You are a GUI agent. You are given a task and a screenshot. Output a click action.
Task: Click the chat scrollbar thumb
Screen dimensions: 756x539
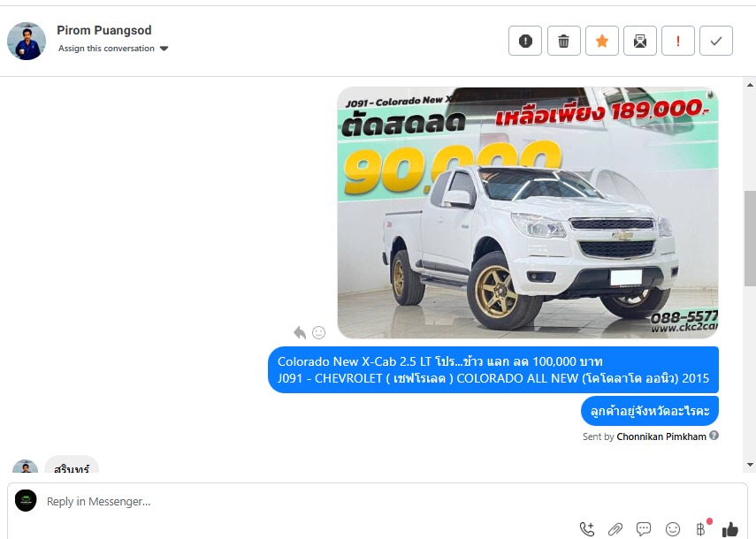coord(750,239)
